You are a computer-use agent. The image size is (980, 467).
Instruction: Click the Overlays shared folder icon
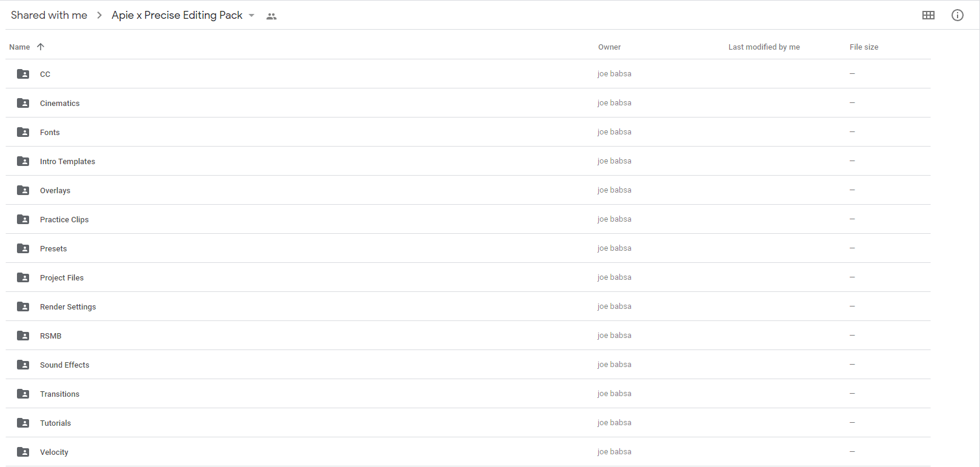(x=23, y=190)
